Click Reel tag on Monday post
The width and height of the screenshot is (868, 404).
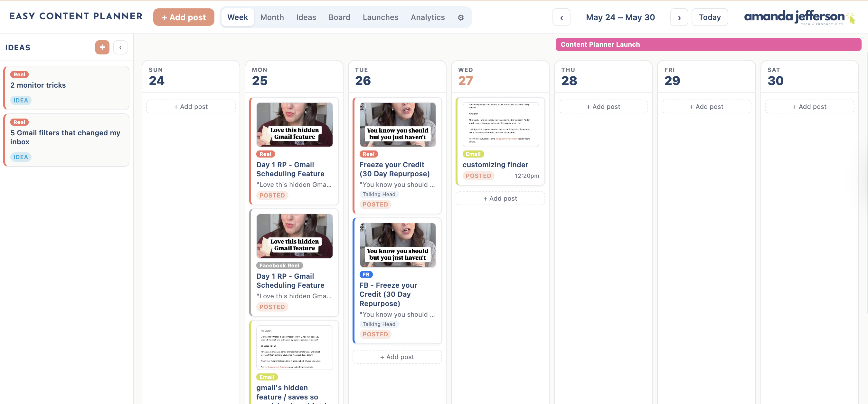[x=265, y=154]
